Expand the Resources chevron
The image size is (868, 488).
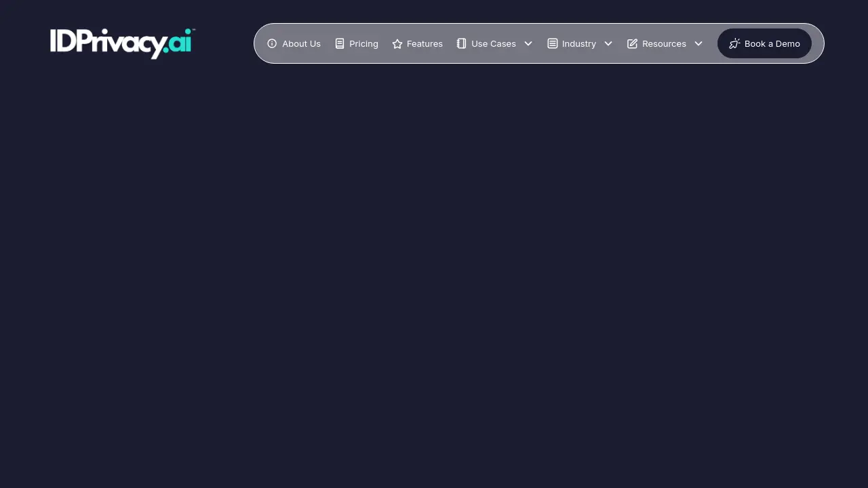tap(698, 43)
